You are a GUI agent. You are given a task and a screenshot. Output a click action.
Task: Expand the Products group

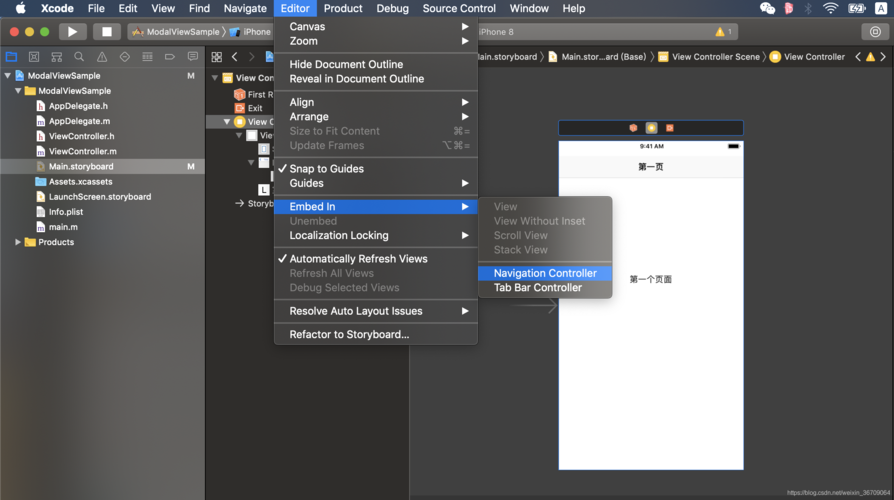[18, 242]
